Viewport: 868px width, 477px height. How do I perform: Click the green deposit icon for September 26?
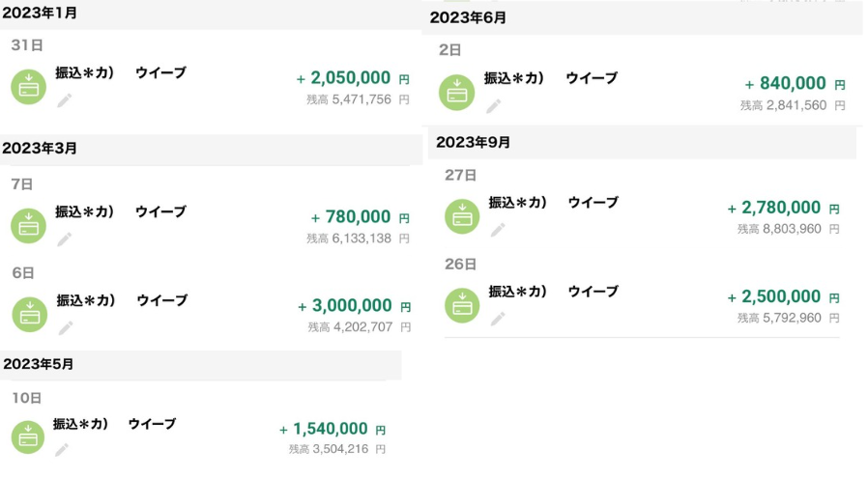[462, 305]
